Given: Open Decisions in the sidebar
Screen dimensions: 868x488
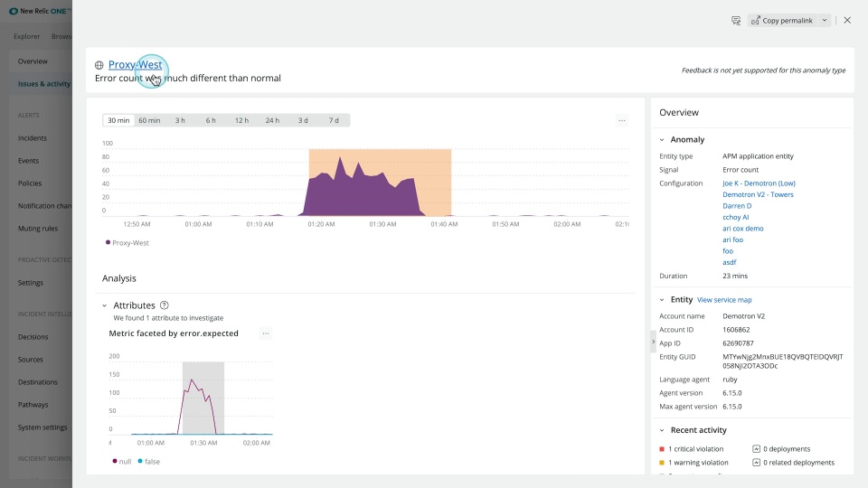Looking at the screenshot, I should 33,337.
